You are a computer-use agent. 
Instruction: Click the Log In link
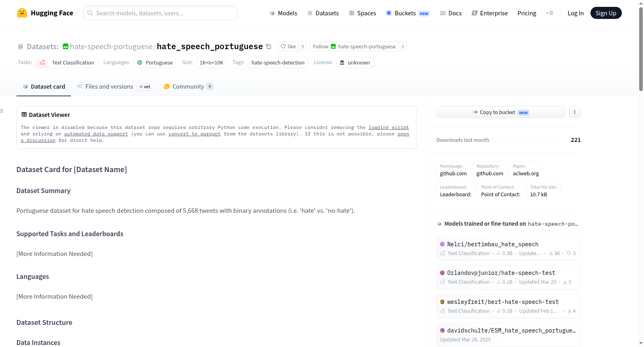pyautogui.click(x=576, y=13)
